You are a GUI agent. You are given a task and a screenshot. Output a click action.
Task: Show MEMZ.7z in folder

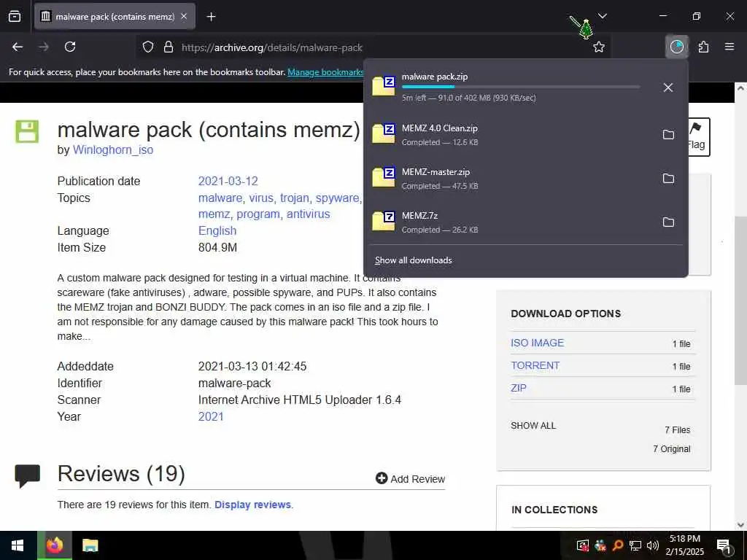(x=668, y=222)
